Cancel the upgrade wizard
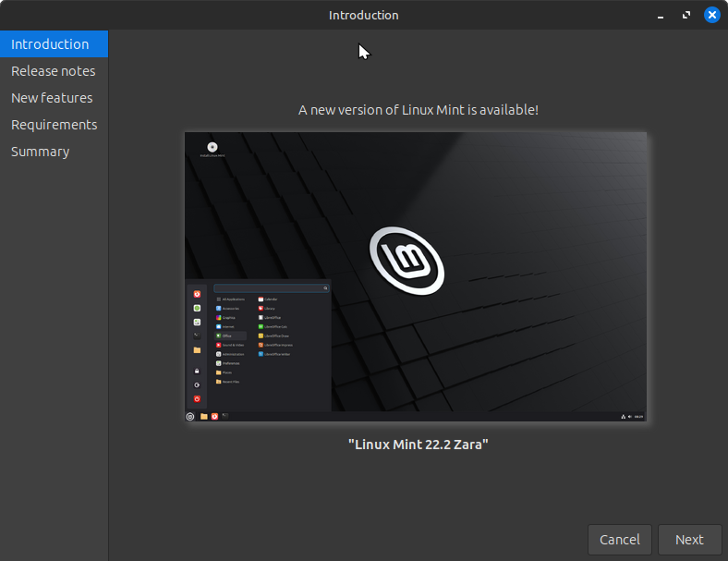The image size is (728, 561). point(619,540)
